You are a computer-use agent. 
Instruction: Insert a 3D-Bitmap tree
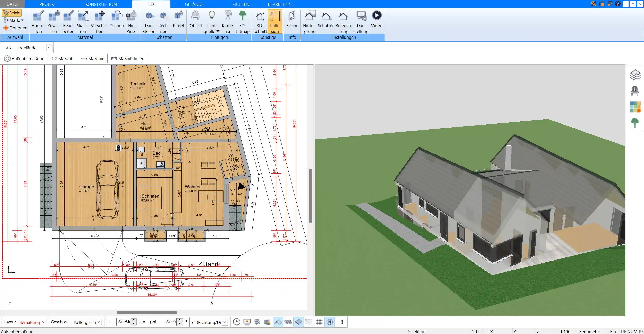[x=243, y=22]
